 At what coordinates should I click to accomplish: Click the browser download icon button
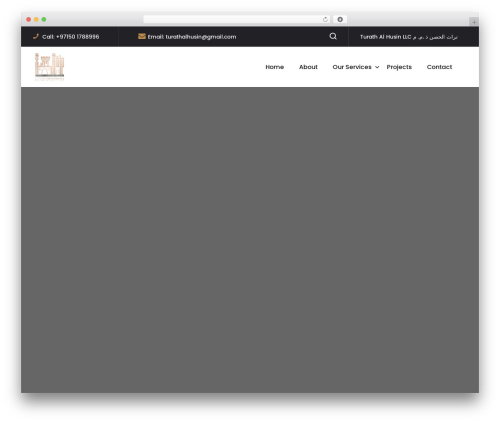coord(340,19)
